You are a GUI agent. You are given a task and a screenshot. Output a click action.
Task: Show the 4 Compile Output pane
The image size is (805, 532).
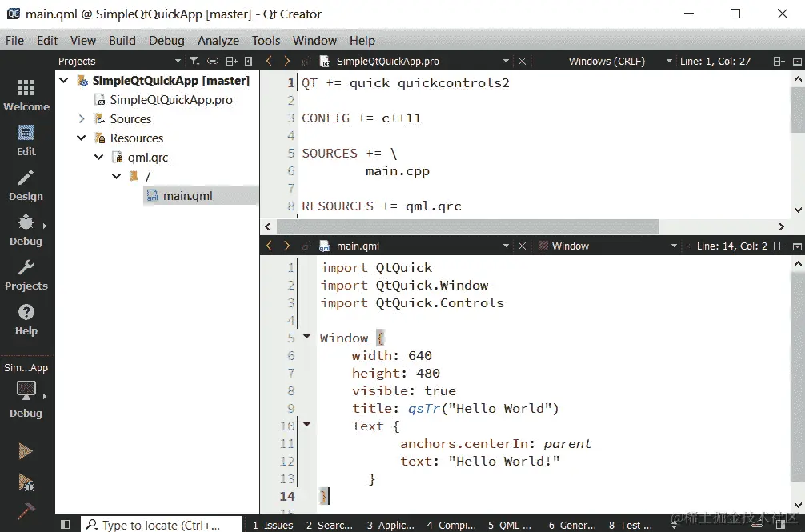point(451,525)
